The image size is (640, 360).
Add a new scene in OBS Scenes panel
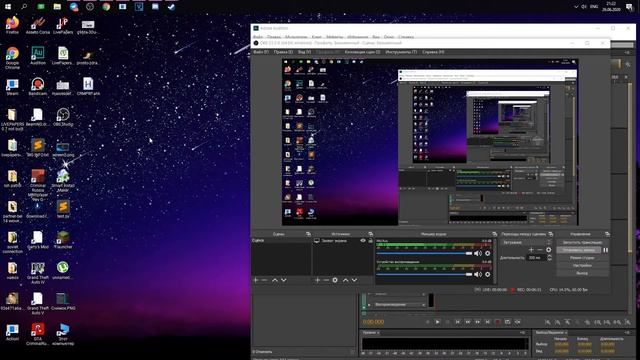(256, 280)
